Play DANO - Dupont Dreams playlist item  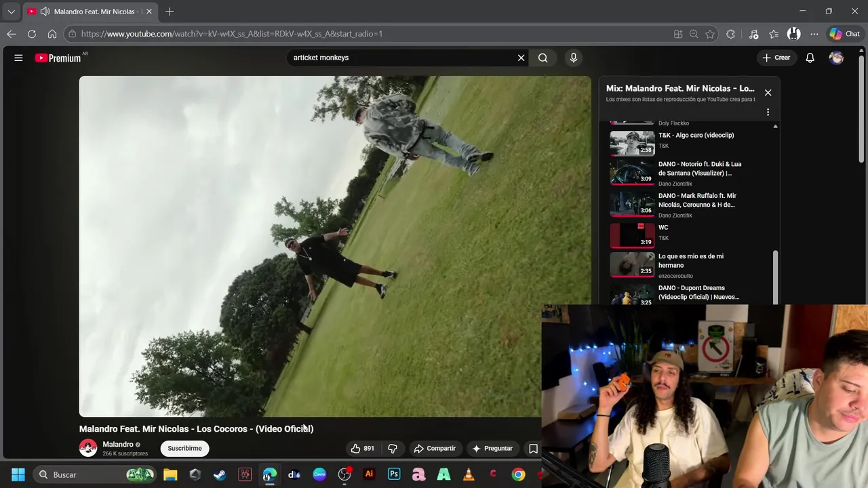pos(688,295)
